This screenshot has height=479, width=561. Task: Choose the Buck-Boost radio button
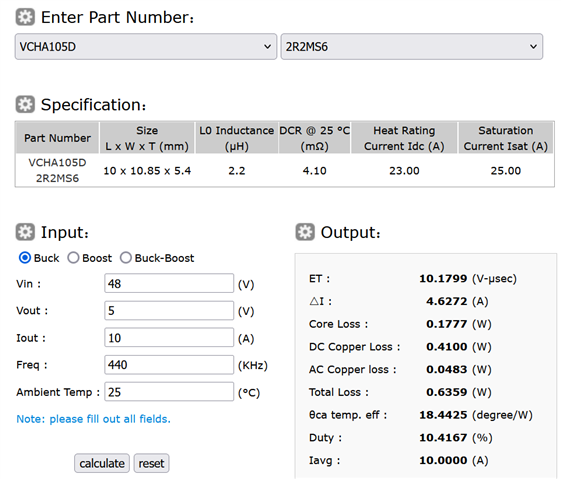[x=126, y=258]
